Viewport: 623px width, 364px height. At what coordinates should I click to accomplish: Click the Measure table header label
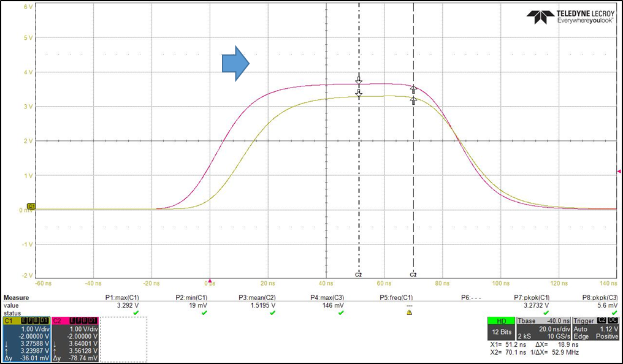coord(17,298)
